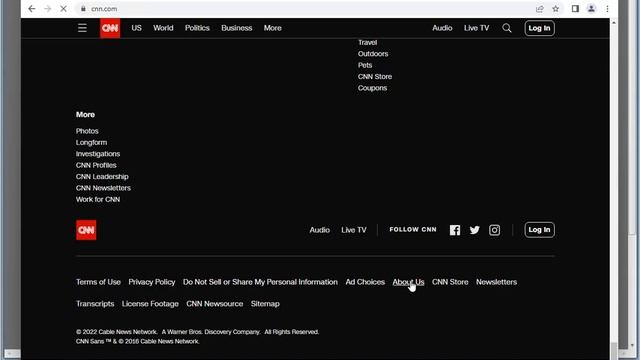640x360 pixels.
Task: Open the Work for CNN link
Action: tap(98, 200)
